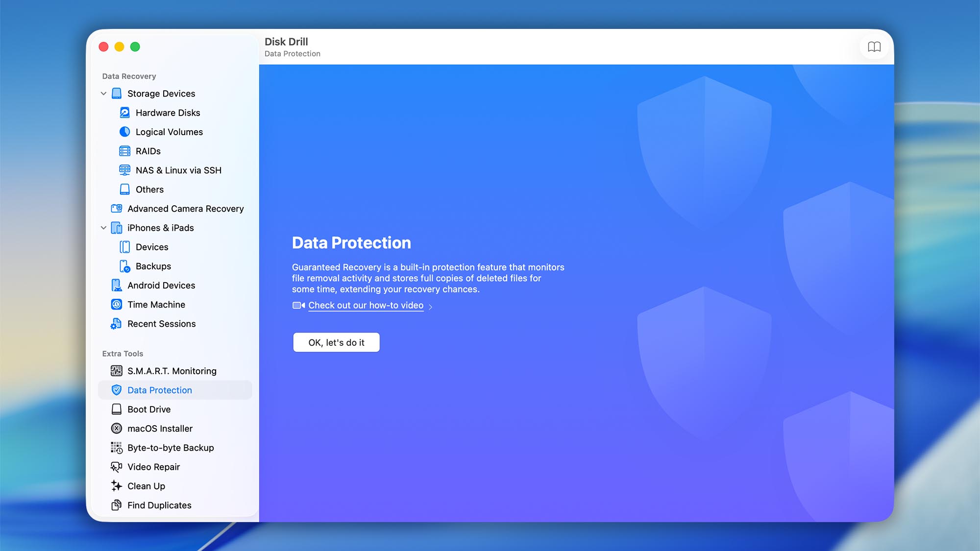
Task: Click the Video Repair icon
Action: click(x=117, y=467)
